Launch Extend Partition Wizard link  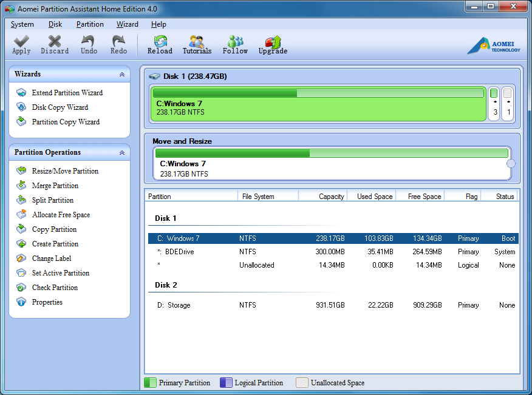point(67,93)
